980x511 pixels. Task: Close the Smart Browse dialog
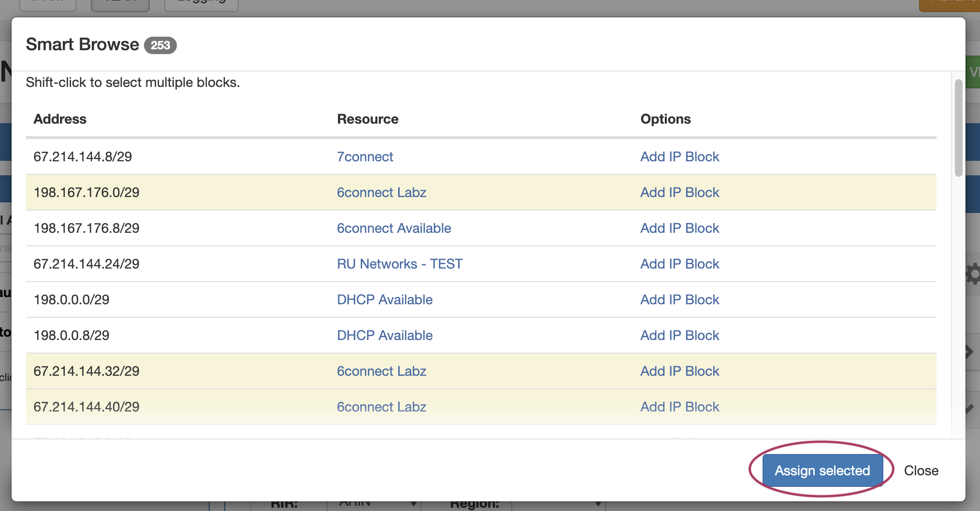[x=921, y=470]
